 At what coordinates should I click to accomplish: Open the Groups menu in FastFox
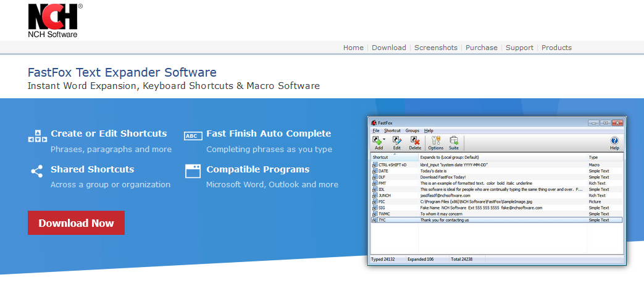tap(412, 131)
